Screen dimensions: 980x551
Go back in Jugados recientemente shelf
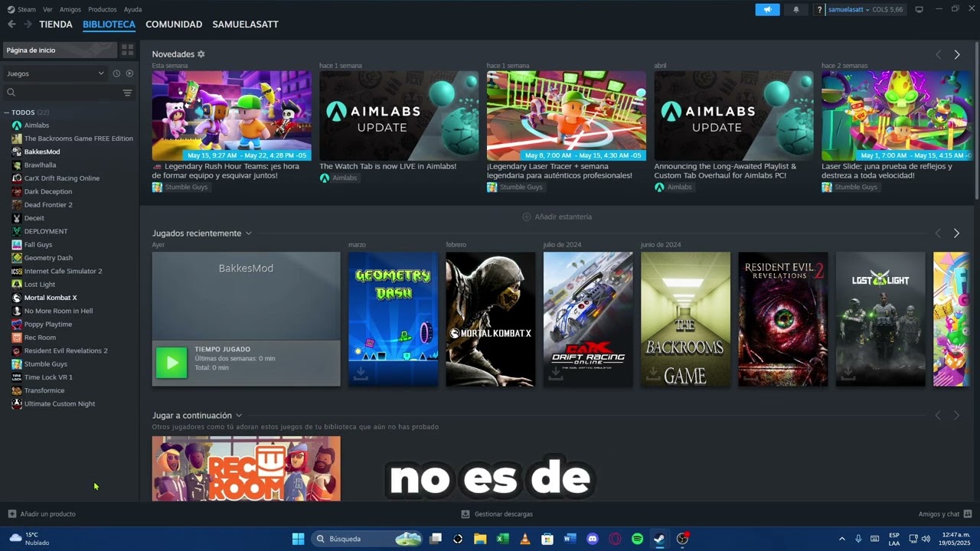click(x=938, y=233)
